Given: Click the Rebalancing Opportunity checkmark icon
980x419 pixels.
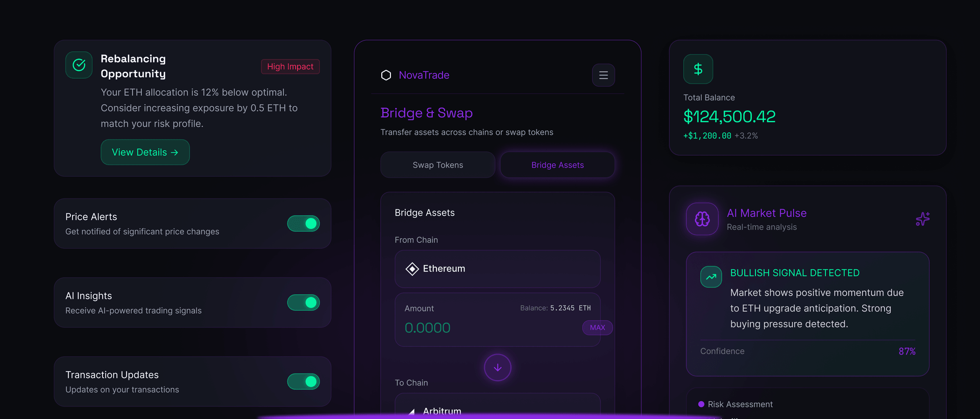Looking at the screenshot, I should [79, 65].
